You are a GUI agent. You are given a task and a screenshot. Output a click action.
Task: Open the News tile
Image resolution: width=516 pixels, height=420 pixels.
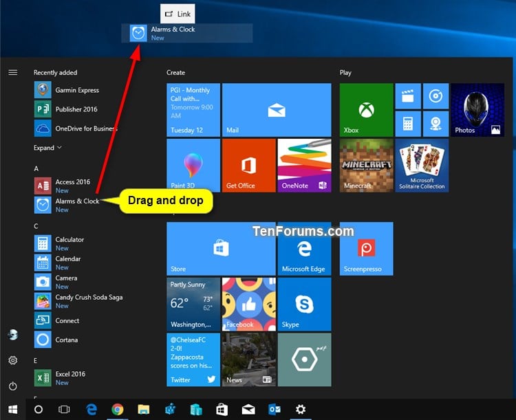click(249, 360)
